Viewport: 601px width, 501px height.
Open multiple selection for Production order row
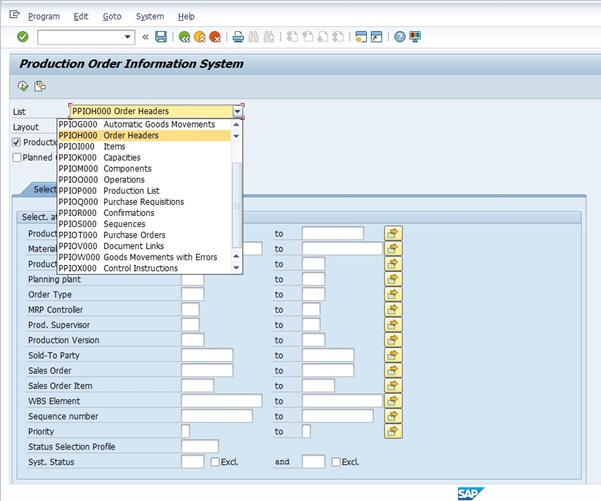coord(393,233)
